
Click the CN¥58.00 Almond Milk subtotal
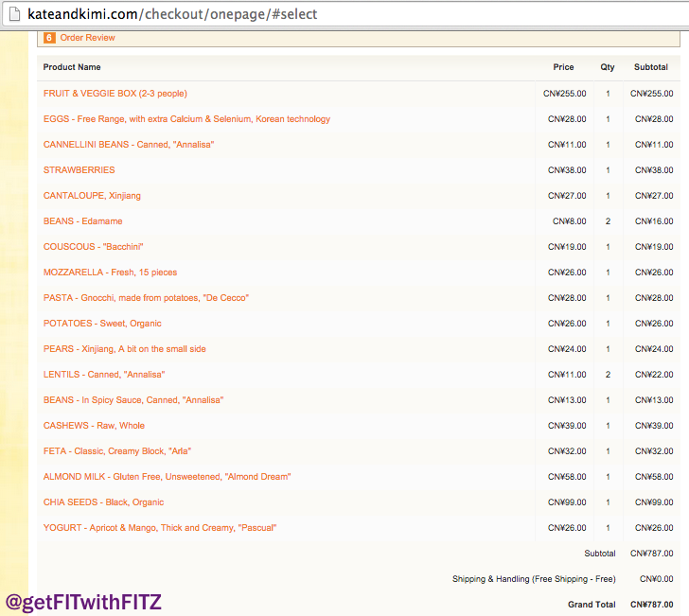654,477
